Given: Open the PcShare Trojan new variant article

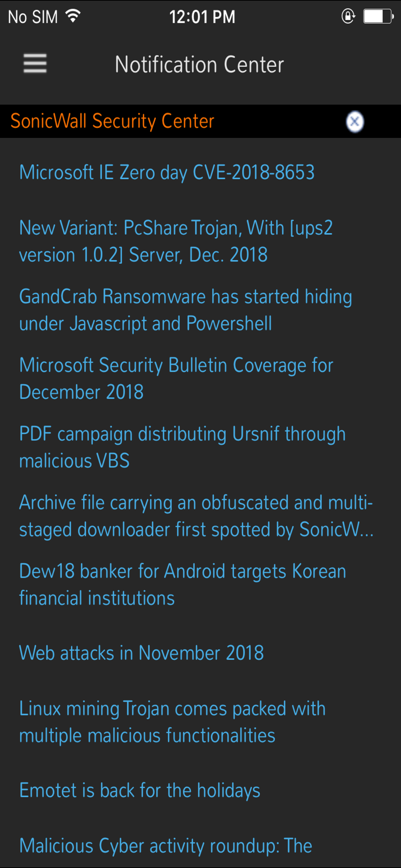Looking at the screenshot, I should [176, 241].
